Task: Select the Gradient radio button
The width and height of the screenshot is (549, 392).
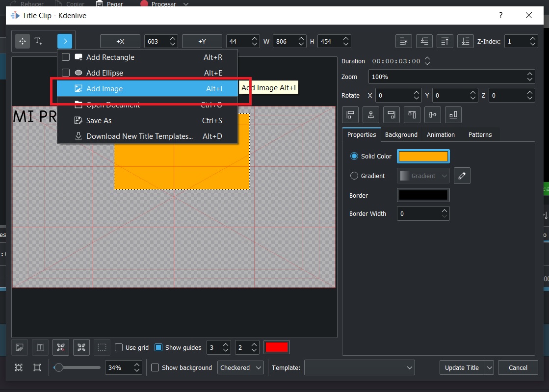Action: (354, 176)
